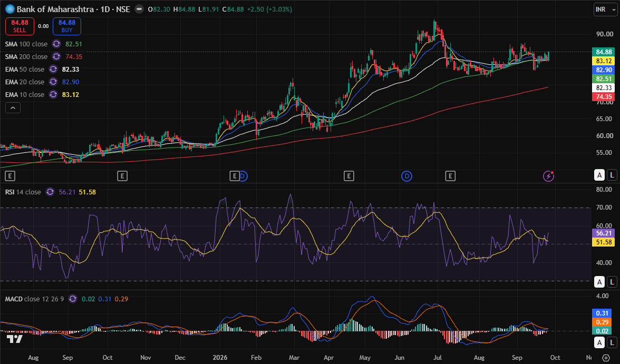Click the refresh icon beside EMA 50 close
620x364 pixels.
[53, 69]
